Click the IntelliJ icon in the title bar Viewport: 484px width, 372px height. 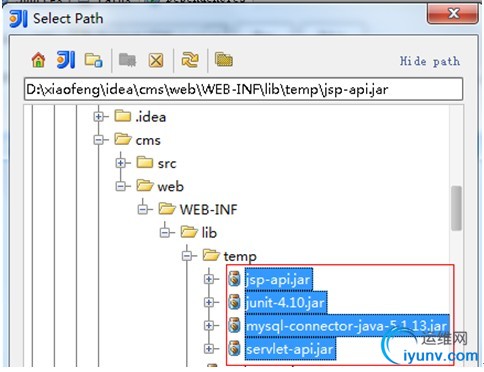[x=18, y=18]
